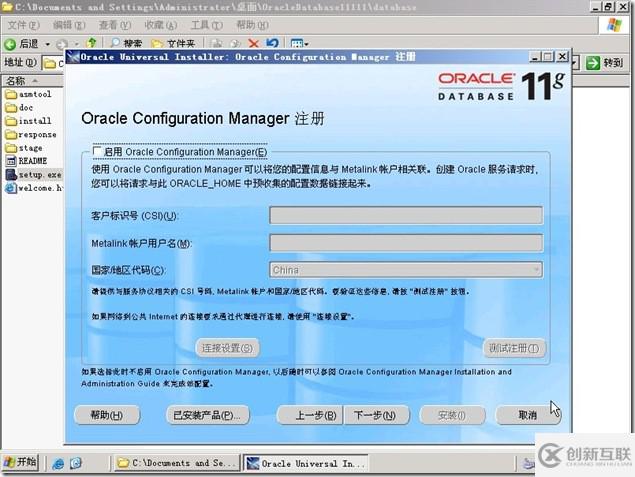Click the Explorer address bar field
The width and height of the screenshot is (635, 477).
pos(53,63)
